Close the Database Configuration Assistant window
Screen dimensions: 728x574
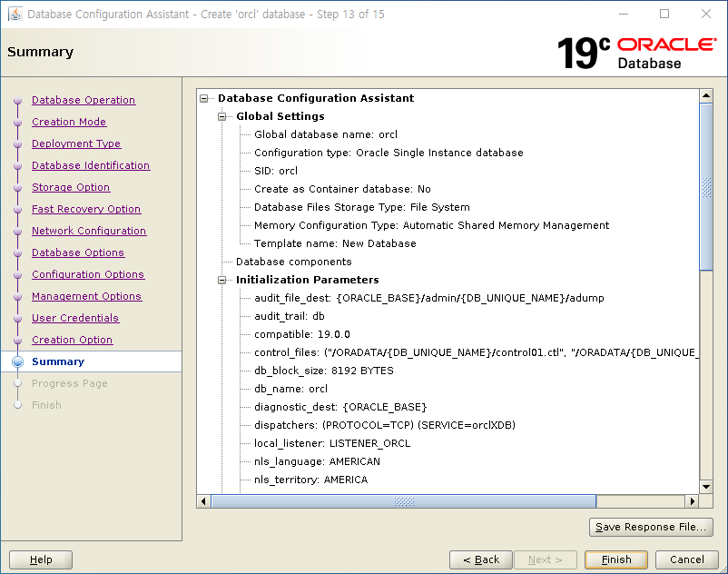coord(705,14)
